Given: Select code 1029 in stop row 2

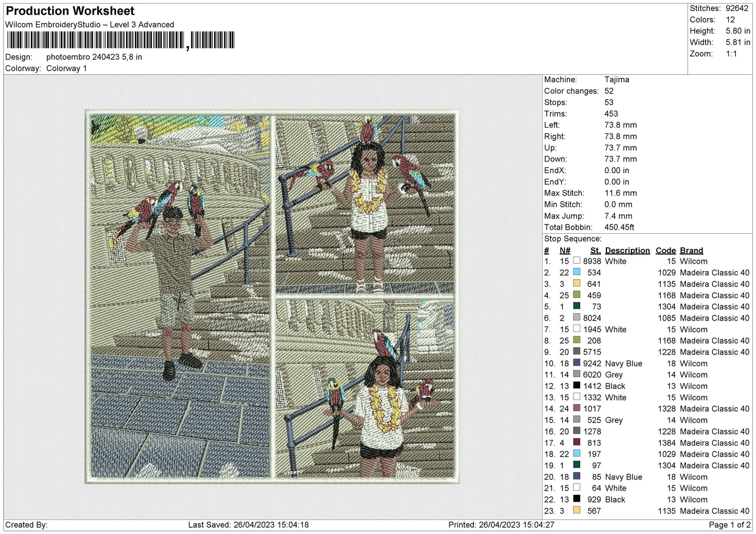Looking at the screenshot, I should 667,272.
